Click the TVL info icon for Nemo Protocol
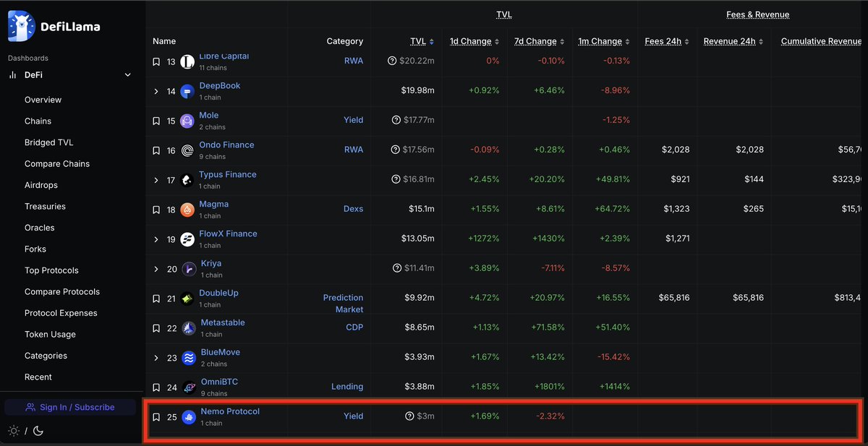868x446 pixels. coord(409,416)
